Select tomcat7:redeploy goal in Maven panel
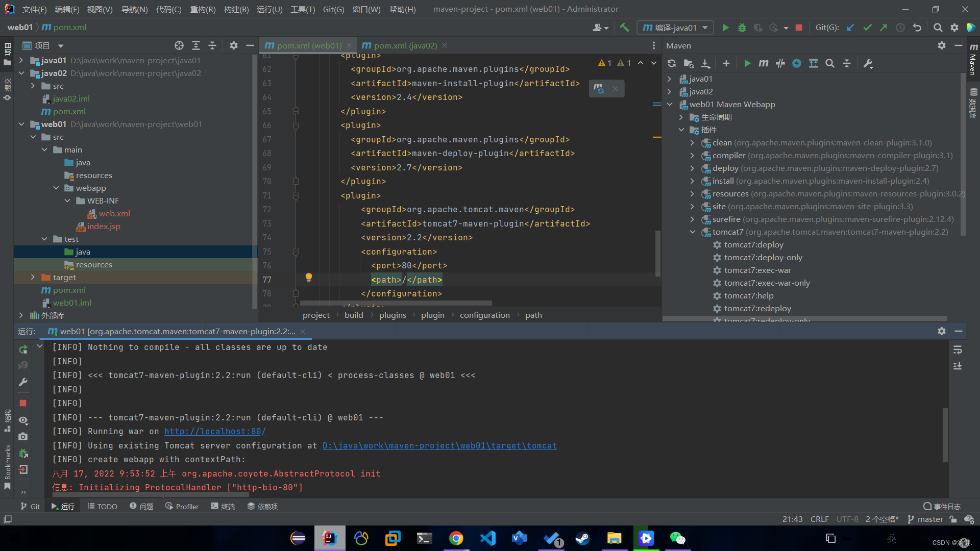The height and width of the screenshot is (551, 980). click(x=757, y=309)
